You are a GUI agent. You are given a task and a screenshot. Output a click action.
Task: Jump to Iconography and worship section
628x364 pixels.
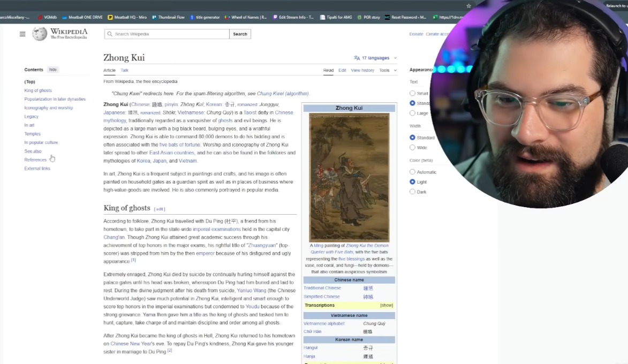pyautogui.click(x=48, y=108)
